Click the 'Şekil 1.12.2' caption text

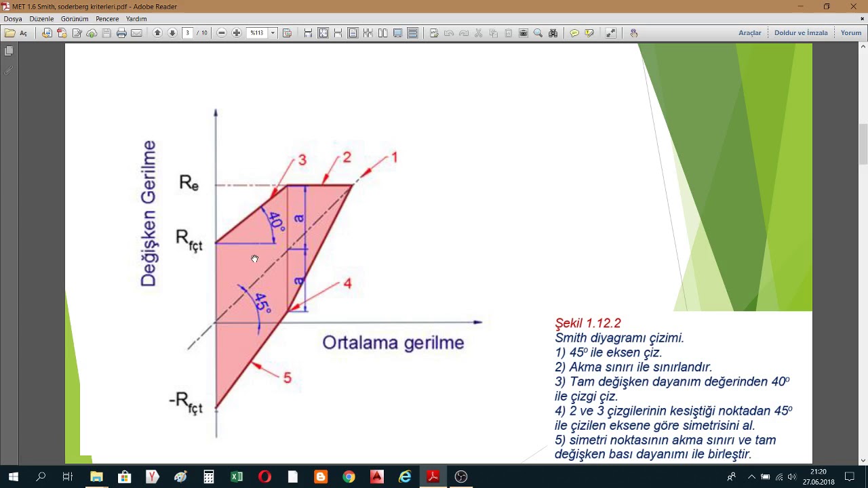pos(588,323)
